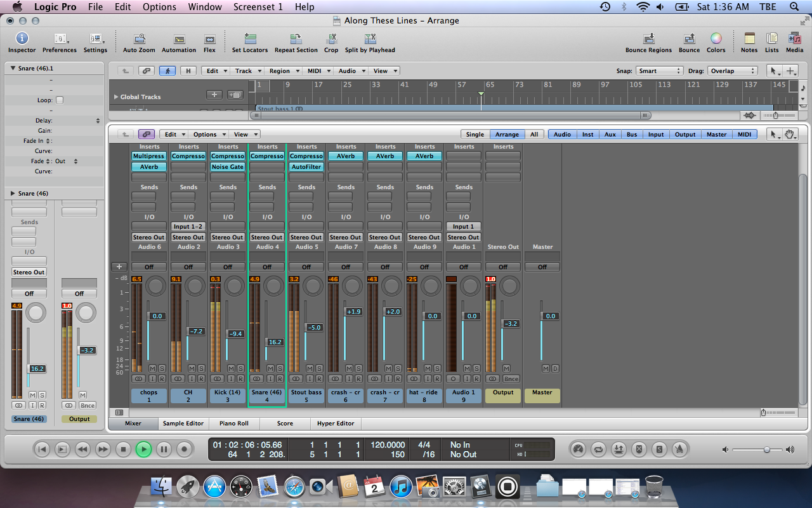Toggle the Aux channel filter button
The height and width of the screenshot is (508, 812).
pyautogui.click(x=610, y=135)
